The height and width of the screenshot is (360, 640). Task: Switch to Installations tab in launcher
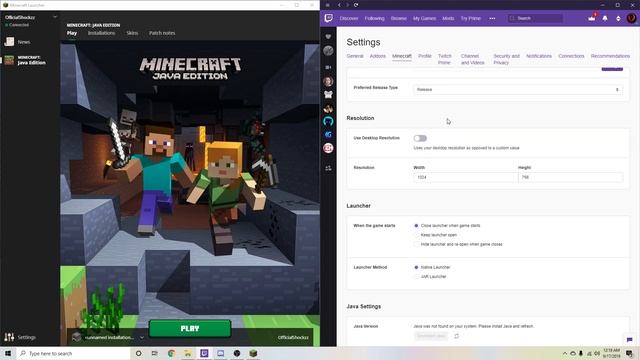pyautogui.click(x=101, y=33)
